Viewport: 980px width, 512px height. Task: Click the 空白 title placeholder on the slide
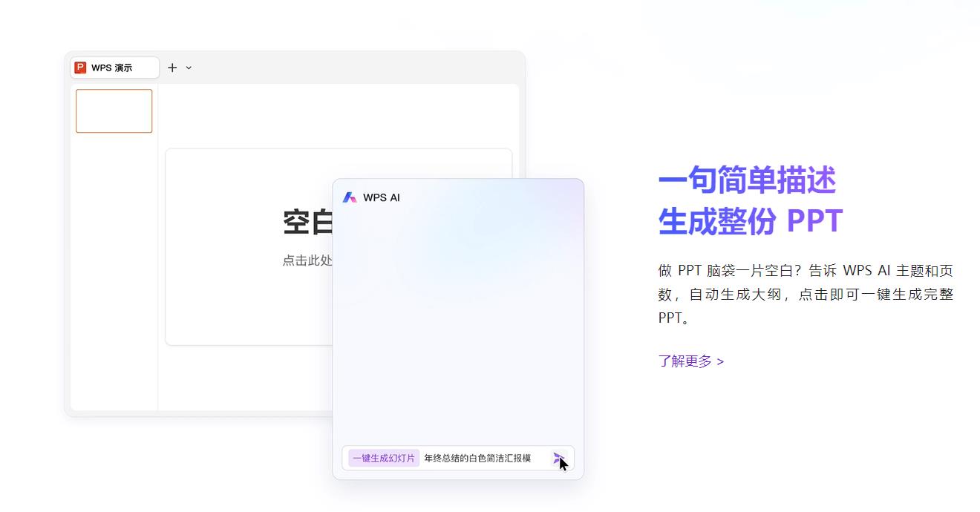307,222
